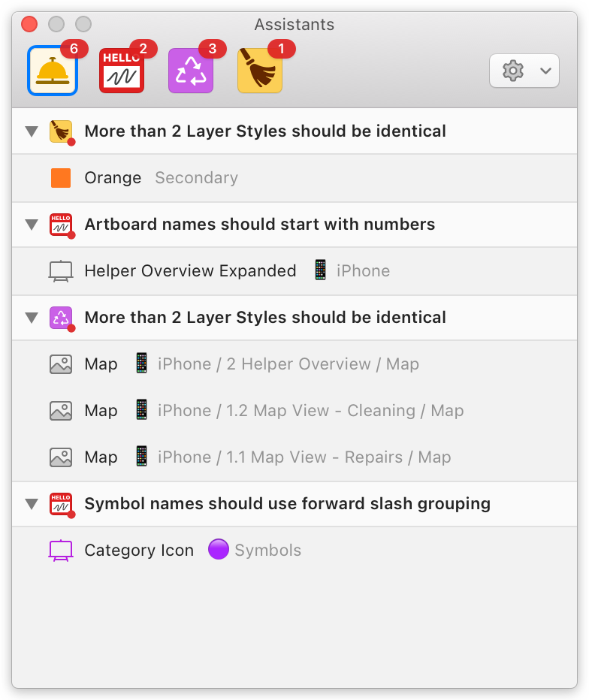Select the Category Icon symbol entry

pyautogui.click(x=139, y=550)
